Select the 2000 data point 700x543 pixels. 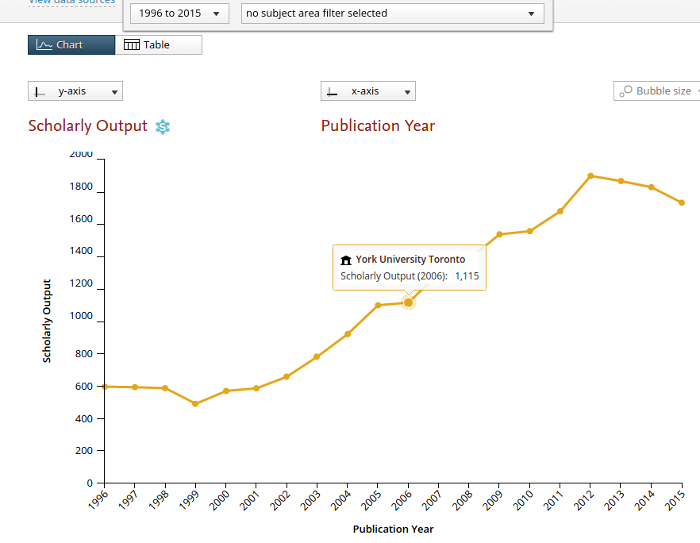coord(226,391)
